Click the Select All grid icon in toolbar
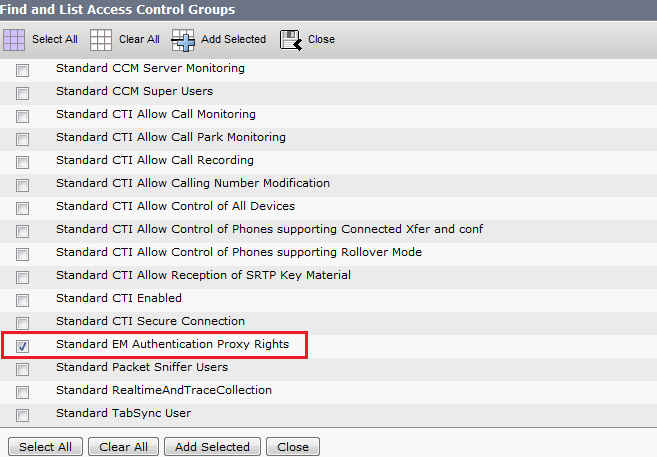Viewport: 657px width, 457px height. pyautogui.click(x=14, y=40)
